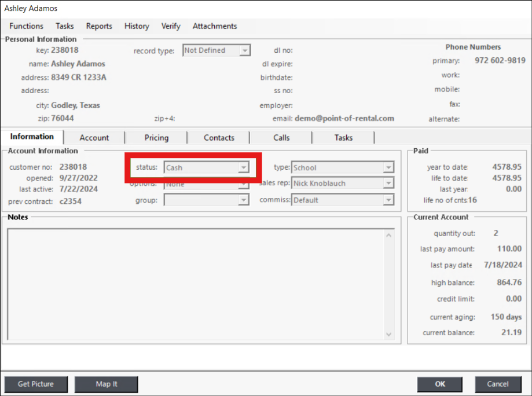Open the Functions menu

tap(26, 26)
